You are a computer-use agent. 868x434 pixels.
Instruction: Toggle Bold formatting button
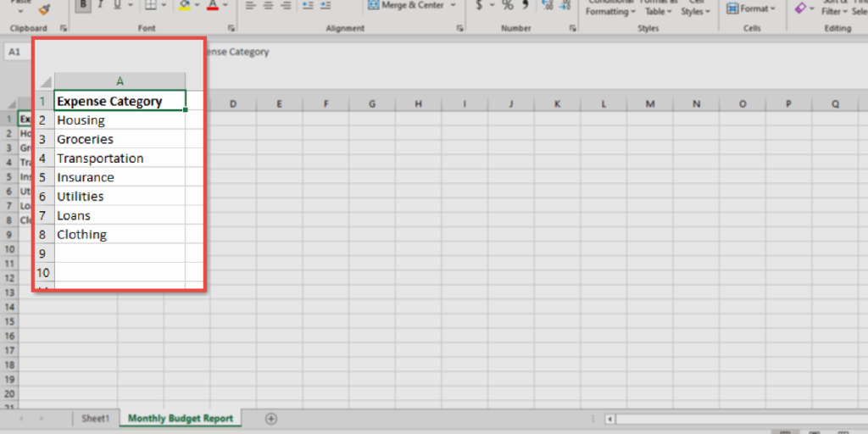click(83, 5)
